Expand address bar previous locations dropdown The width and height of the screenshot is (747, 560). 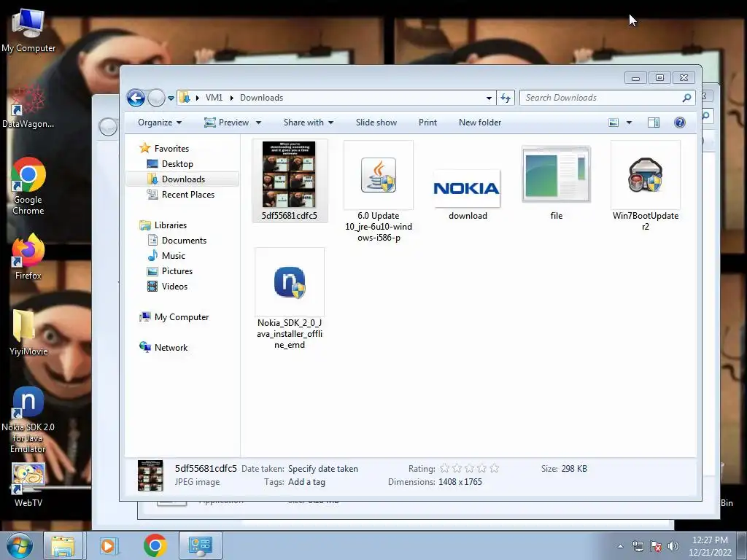click(489, 98)
